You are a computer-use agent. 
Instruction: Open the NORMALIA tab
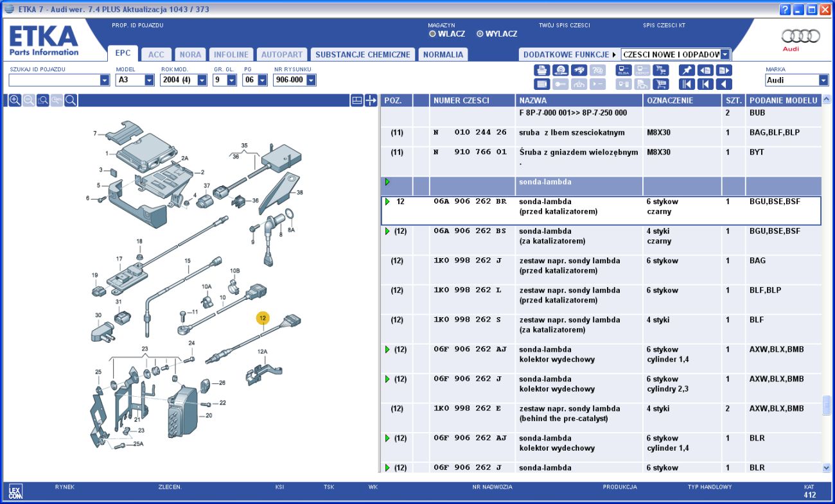pos(443,55)
